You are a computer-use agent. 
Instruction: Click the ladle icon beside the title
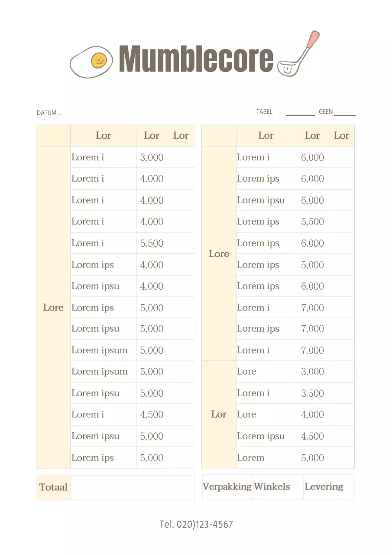click(298, 55)
